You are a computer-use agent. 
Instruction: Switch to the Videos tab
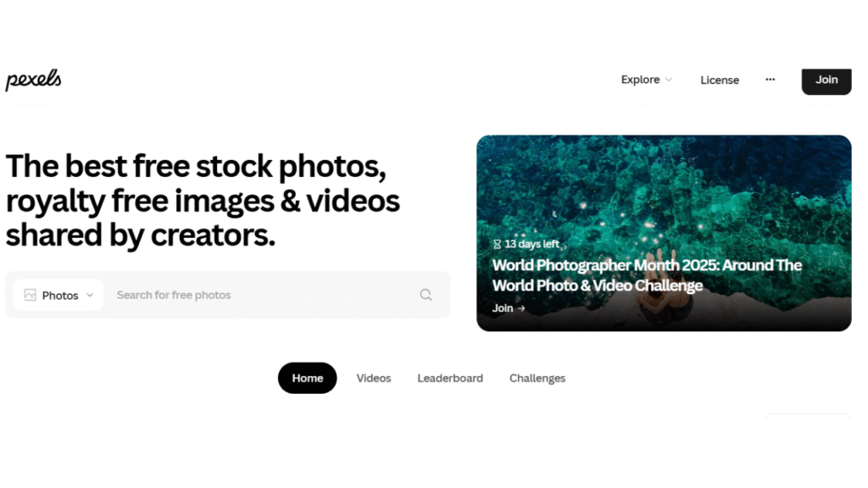[x=374, y=378]
